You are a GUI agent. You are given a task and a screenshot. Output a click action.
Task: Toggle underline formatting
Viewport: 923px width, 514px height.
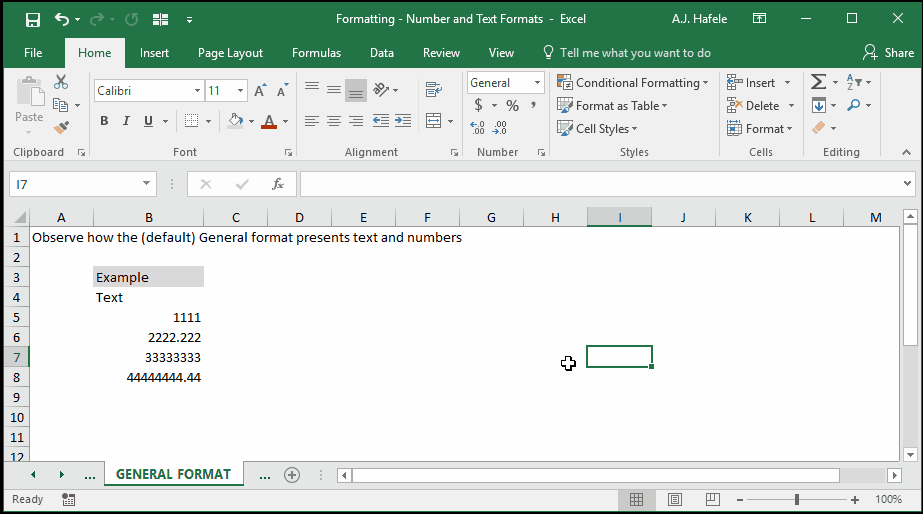(x=148, y=121)
